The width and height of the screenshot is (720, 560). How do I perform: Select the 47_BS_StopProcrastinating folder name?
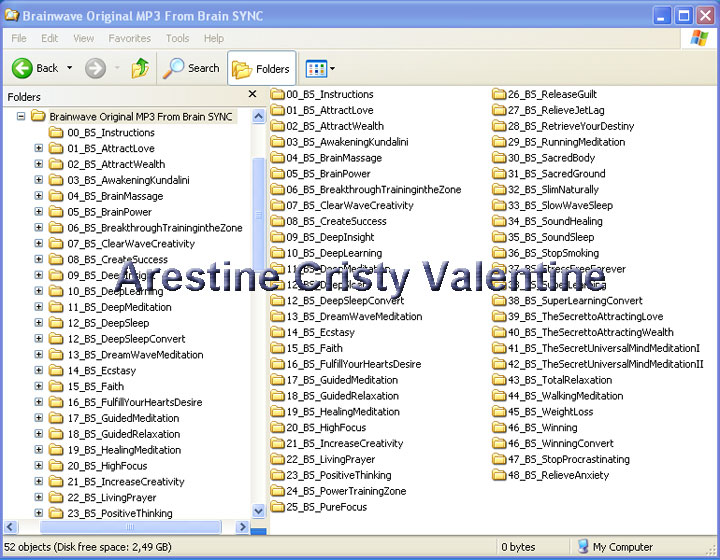coord(569,459)
